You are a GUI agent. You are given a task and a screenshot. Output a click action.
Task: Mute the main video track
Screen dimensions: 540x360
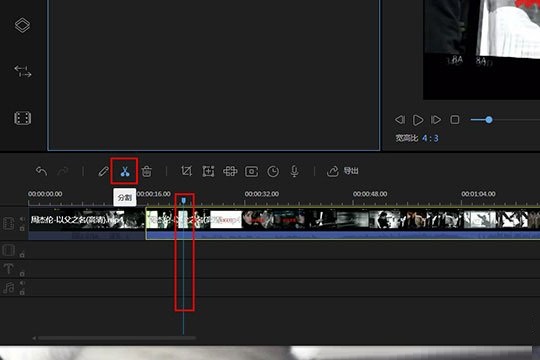point(22,219)
